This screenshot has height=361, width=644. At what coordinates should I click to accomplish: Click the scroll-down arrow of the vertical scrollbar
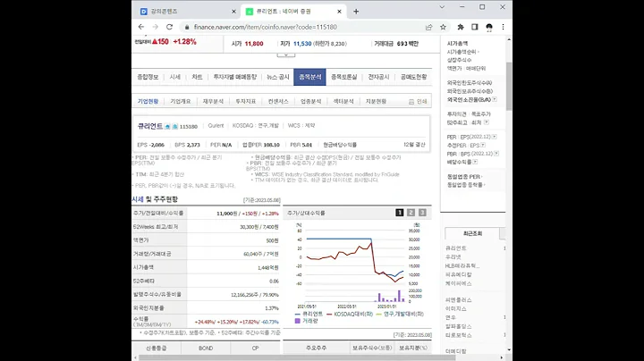click(509, 350)
